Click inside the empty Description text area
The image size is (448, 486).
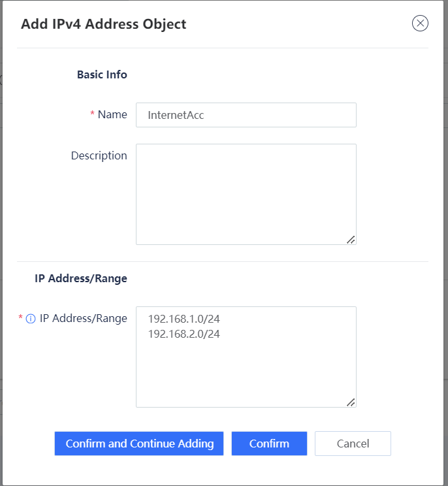point(246,195)
